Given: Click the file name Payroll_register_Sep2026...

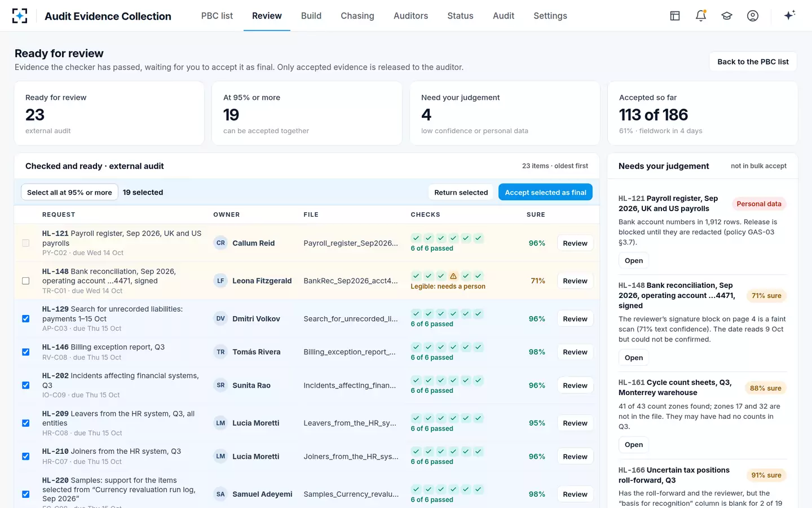Looking at the screenshot, I should 351,243.
